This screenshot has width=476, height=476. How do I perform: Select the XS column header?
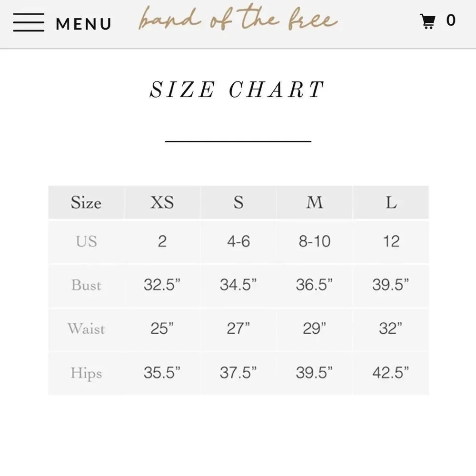(162, 202)
